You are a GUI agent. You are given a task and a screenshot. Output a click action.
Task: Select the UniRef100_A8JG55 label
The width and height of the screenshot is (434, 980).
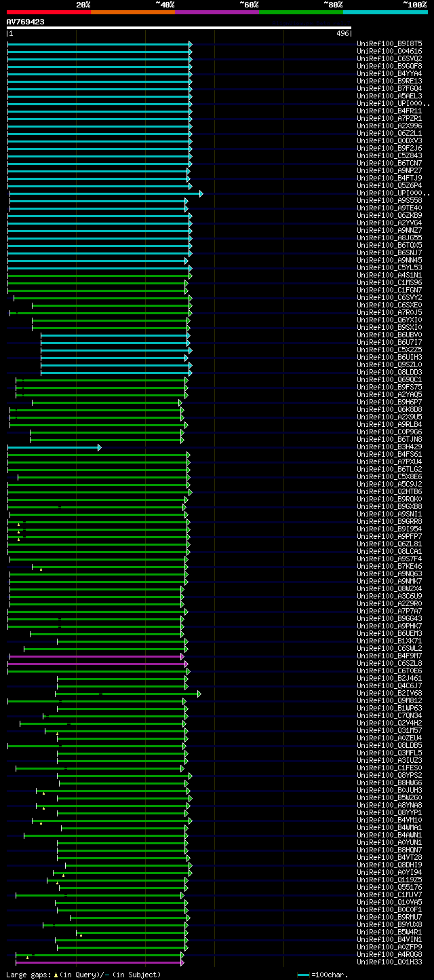[389, 238]
